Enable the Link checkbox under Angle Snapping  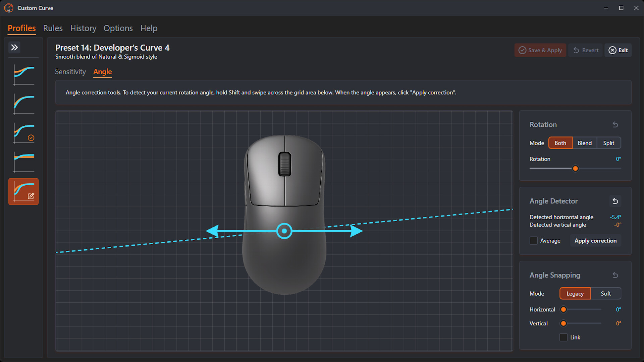click(x=563, y=337)
